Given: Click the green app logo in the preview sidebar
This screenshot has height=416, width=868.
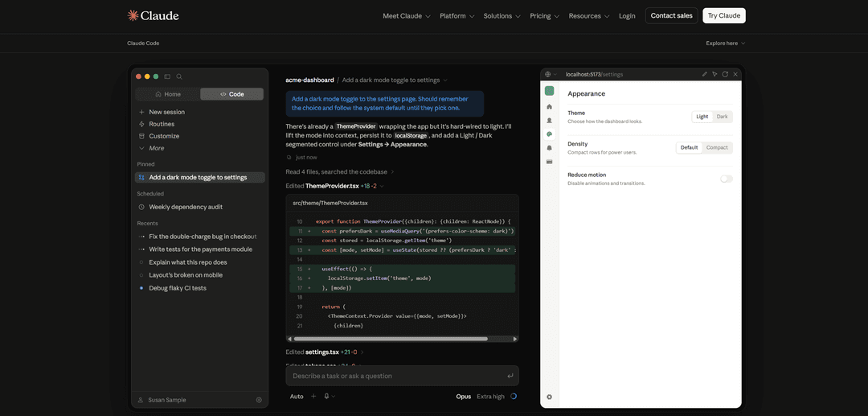Looking at the screenshot, I should (x=549, y=91).
